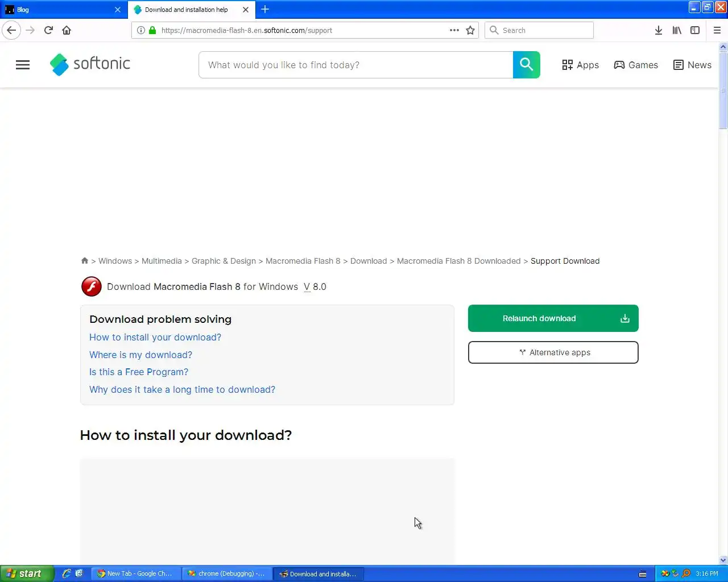
Task: Open the Firefox downloads panel
Action: coord(658,30)
